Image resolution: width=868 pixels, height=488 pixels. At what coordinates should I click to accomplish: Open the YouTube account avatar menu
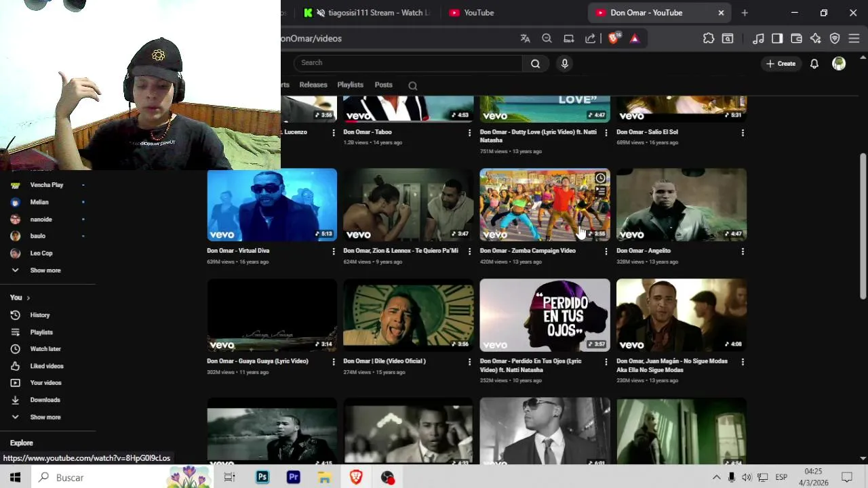click(839, 64)
